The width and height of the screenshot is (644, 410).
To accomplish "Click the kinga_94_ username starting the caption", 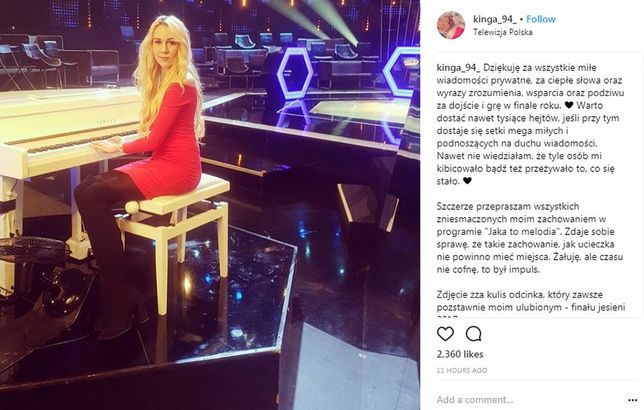I will click(458, 67).
